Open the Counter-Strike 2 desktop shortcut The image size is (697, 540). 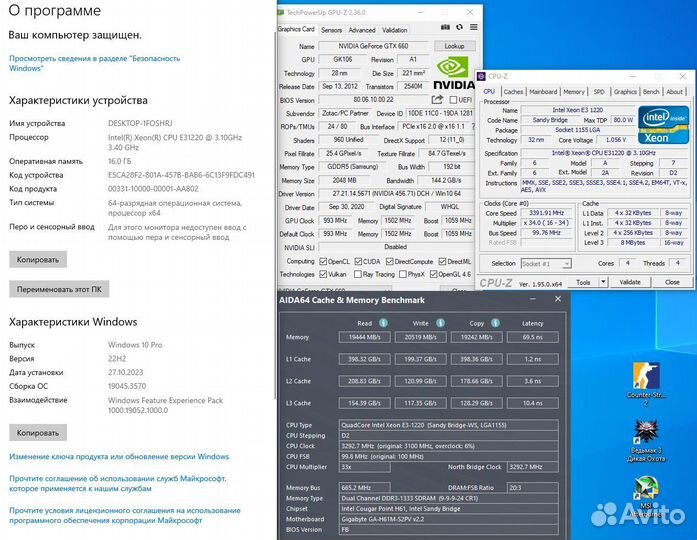tap(646, 384)
